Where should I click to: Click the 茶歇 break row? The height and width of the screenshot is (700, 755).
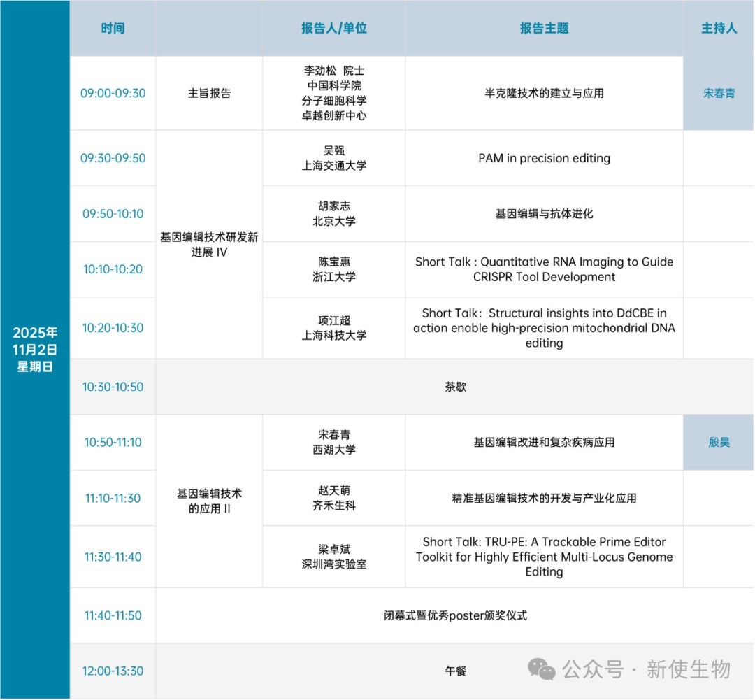click(x=454, y=387)
